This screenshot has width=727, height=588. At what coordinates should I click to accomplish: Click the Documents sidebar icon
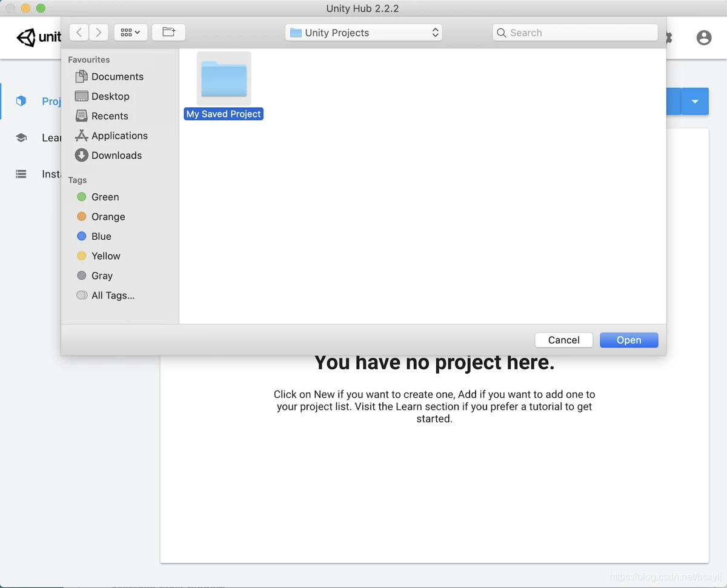(81, 76)
